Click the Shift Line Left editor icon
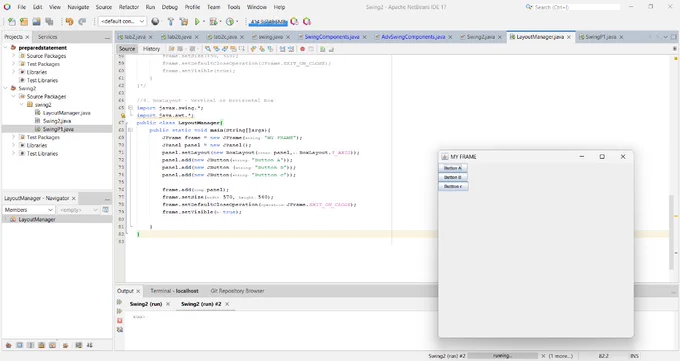The width and height of the screenshot is (680, 361). coord(282,49)
